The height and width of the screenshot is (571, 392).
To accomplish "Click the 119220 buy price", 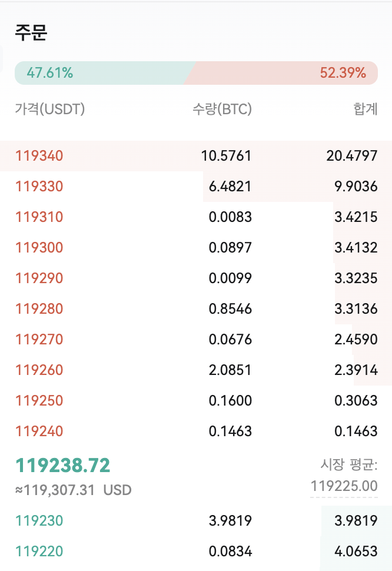I will tap(39, 552).
